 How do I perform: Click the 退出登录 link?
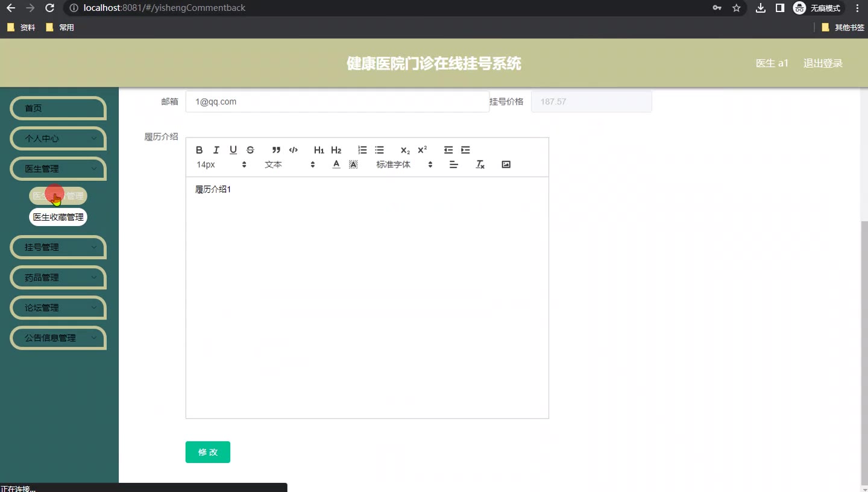click(x=823, y=63)
